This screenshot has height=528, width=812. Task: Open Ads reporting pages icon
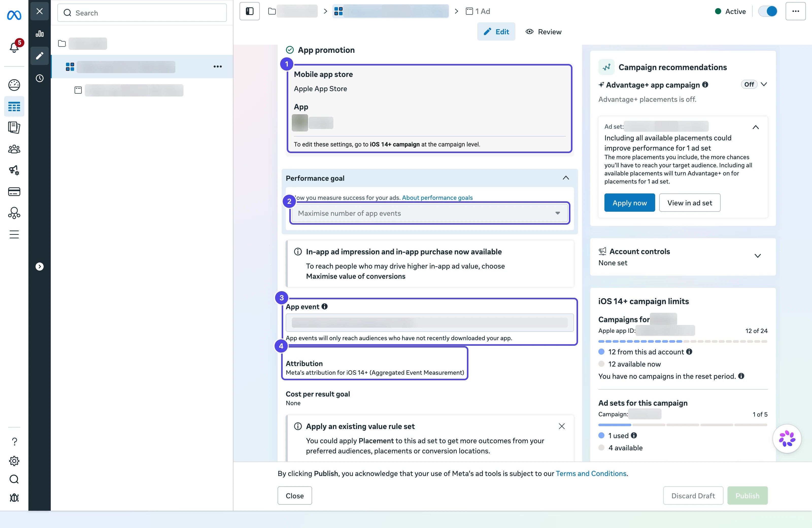pos(14,128)
